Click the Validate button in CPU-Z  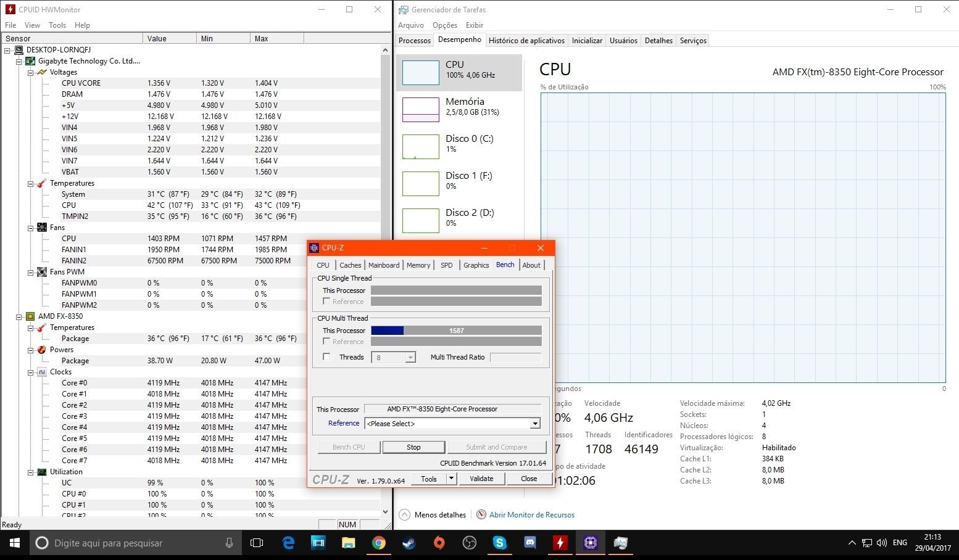(481, 479)
